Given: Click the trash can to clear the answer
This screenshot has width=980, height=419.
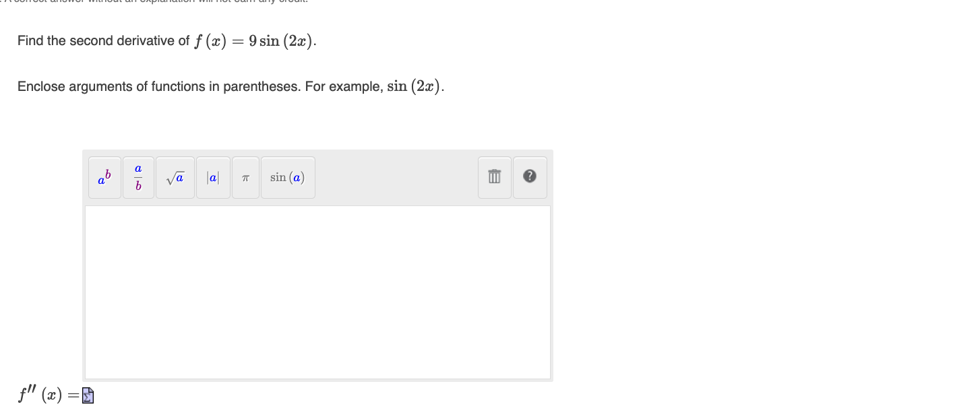Looking at the screenshot, I should (x=494, y=177).
